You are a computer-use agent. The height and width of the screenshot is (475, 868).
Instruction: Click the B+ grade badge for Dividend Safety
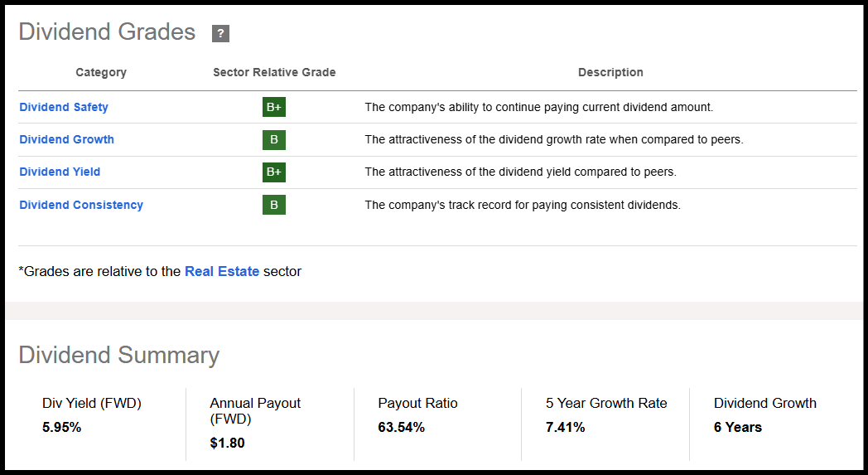pos(274,107)
